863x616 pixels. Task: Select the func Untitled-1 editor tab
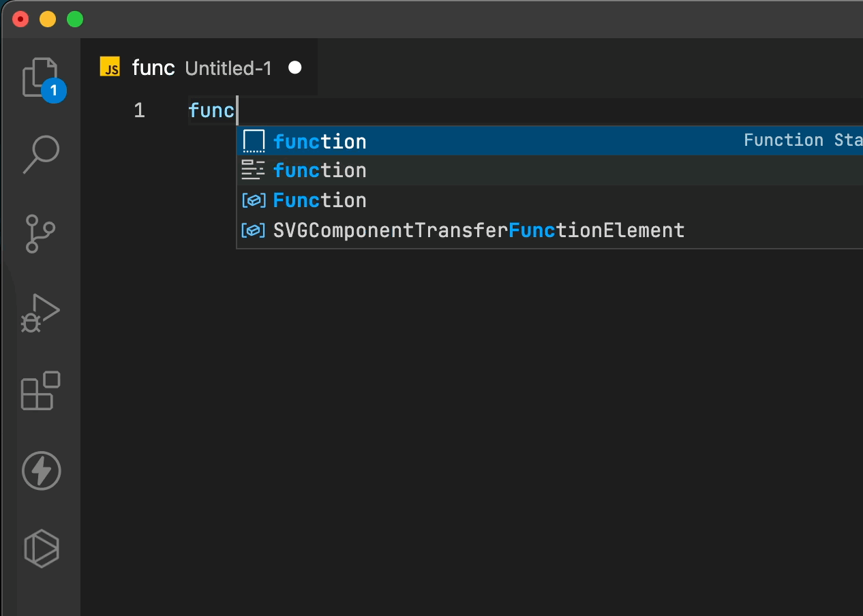tap(202, 67)
